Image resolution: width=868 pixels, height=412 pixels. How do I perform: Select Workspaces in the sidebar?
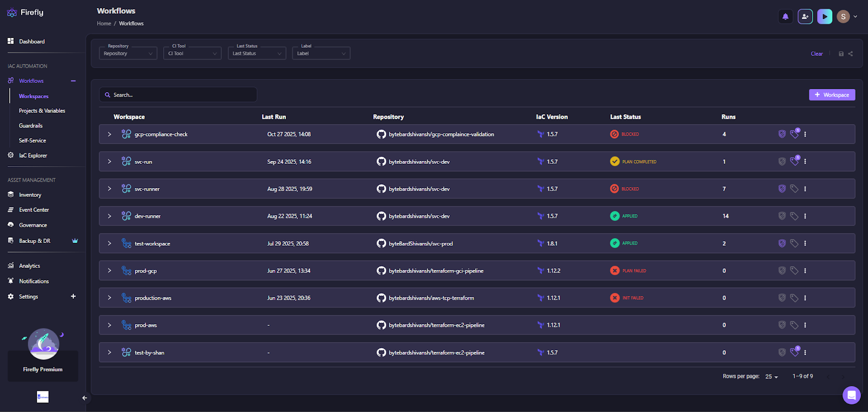[x=34, y=96]
